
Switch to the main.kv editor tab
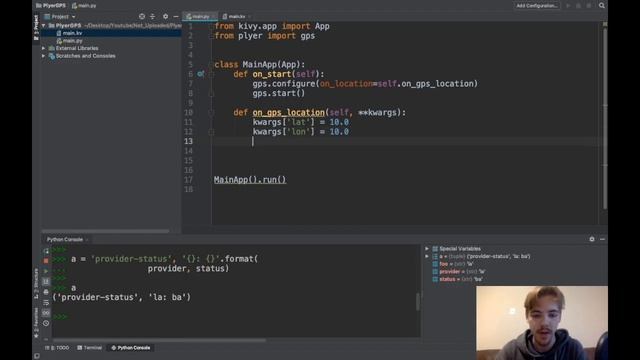click(x=236, y=16)
